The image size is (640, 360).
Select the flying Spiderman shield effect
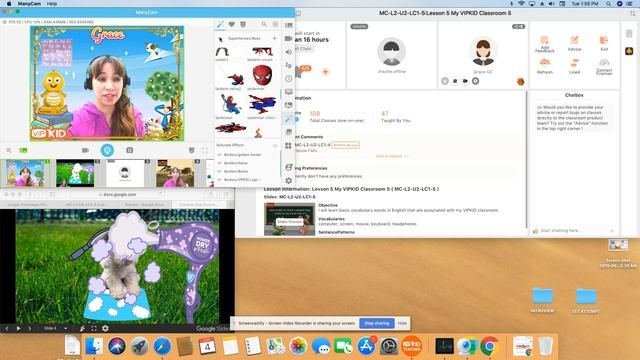coord(262,104)
